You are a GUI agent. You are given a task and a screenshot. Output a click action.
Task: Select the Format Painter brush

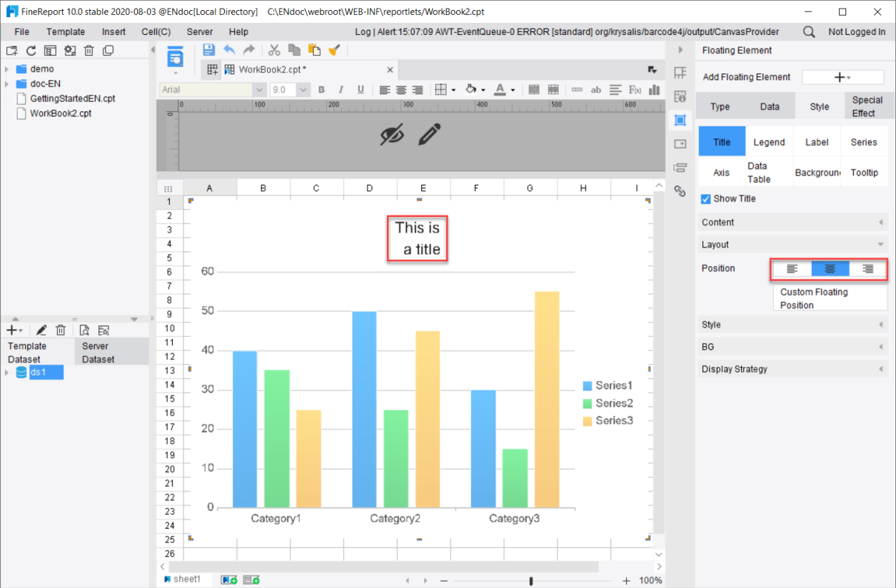[334, 50]
